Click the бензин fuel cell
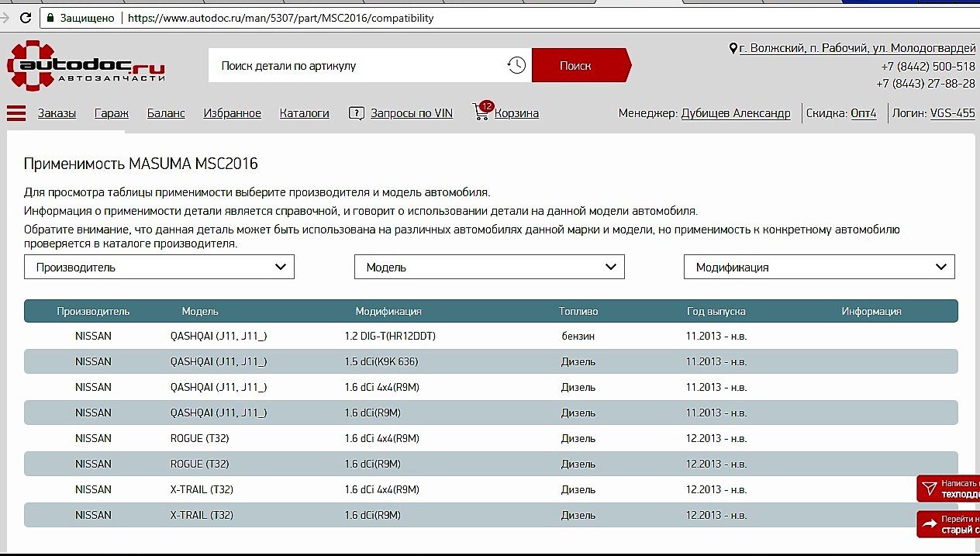The height and width of the screenshot is (556, 980). (578, 337)
